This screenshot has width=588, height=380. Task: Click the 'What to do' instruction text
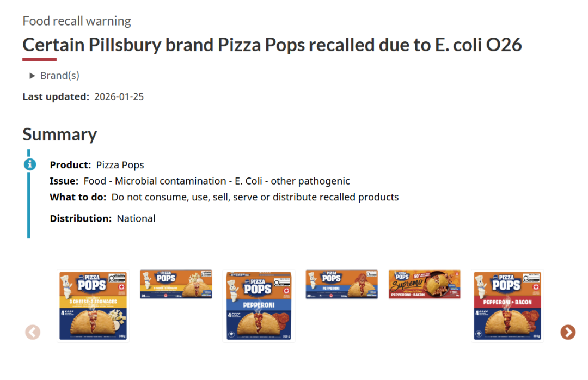click(255, 197)
